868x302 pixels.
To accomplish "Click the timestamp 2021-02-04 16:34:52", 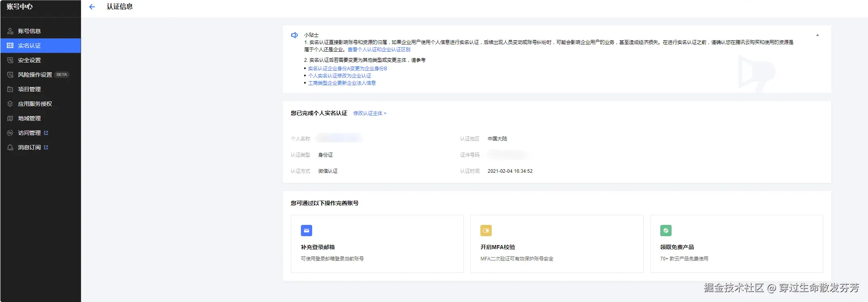I will click(x=510, y=171).
